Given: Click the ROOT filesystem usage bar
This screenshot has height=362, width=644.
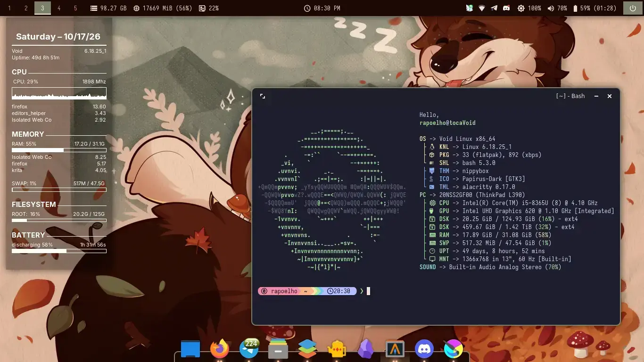Looking at the screenshot, I should tap(59, 220).
